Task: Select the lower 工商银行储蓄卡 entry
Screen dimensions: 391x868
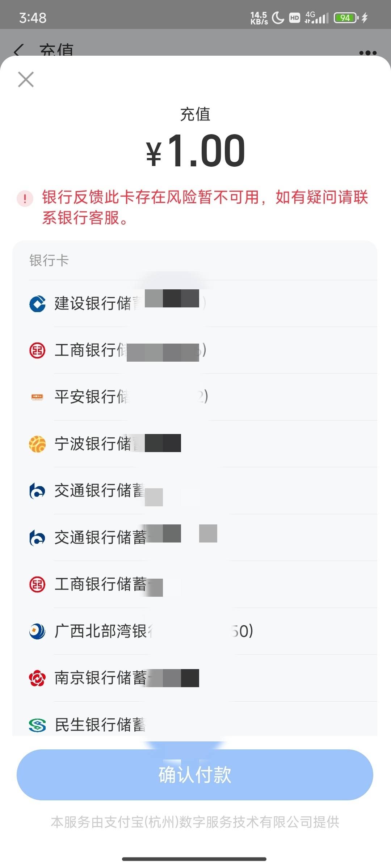Action: click(x=195, y=584)
